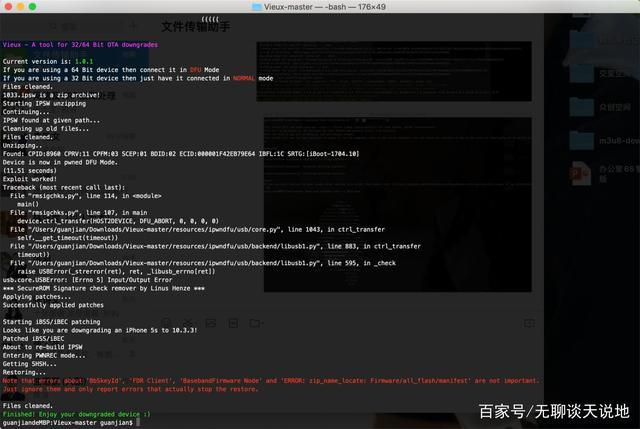Image resolution: width=640 pixels, height=429 pixels.
Task: Open the lower terminal screenshot image in background chat
Action: [x=398, y=204]
